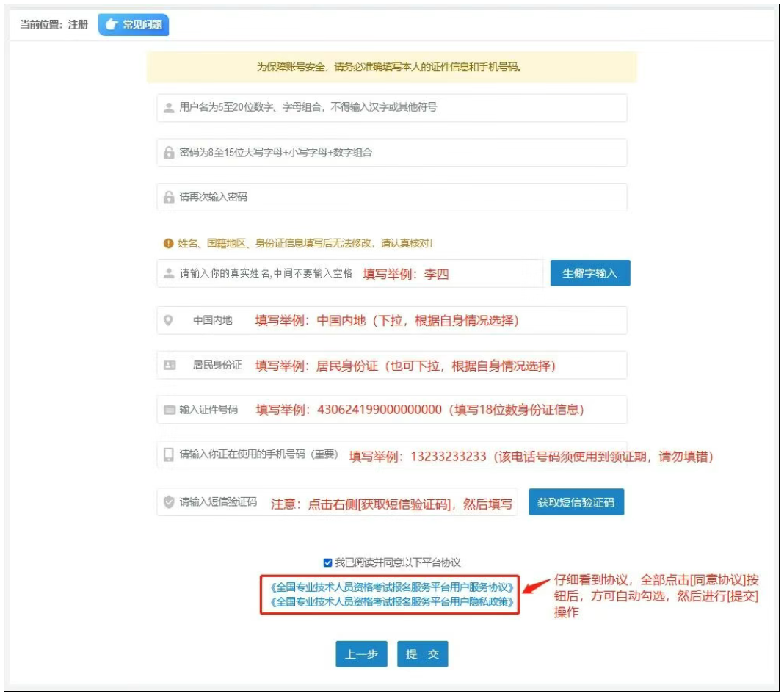
Task: Open the 居民身份证 ID type dropdown
Action: coord(391,365)
